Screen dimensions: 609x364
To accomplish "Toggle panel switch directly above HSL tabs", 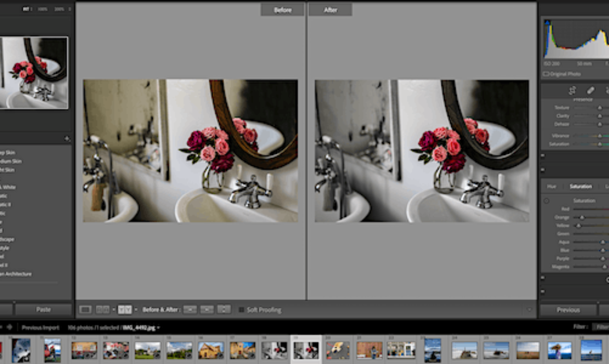I will (543, 170).
